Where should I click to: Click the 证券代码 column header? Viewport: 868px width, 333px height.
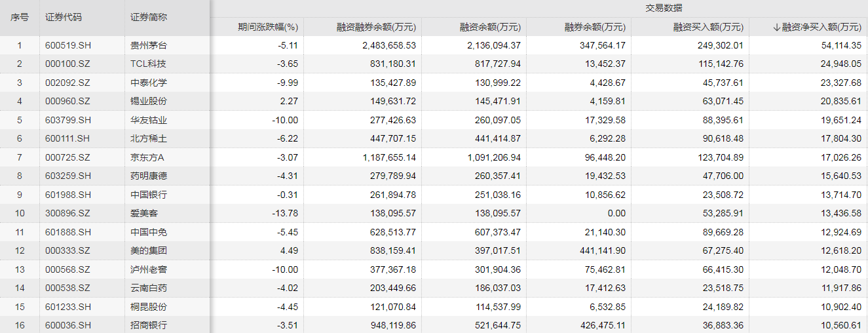click(x=64, y=18)
